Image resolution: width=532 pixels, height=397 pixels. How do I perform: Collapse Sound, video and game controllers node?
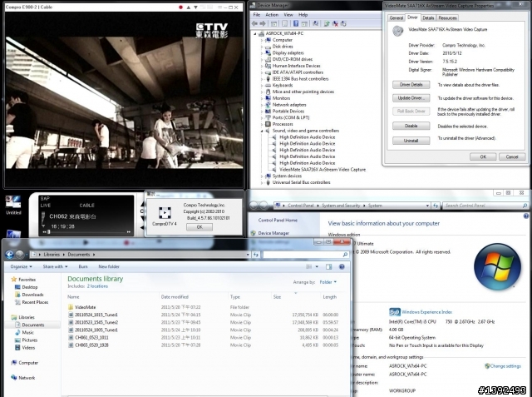[262, 131]
